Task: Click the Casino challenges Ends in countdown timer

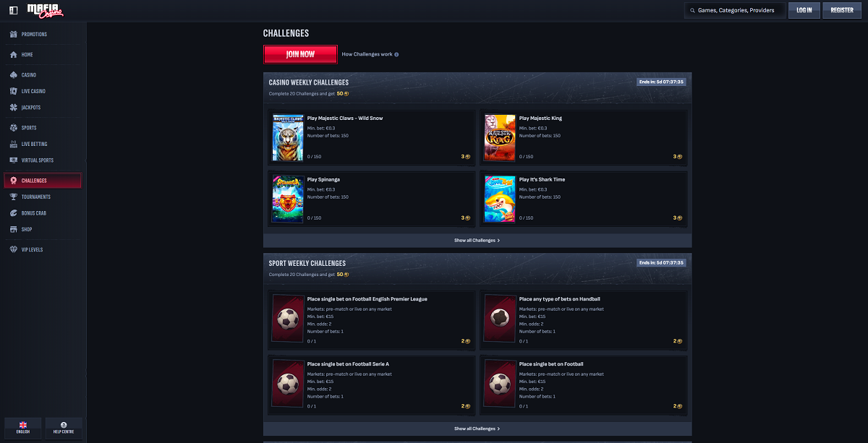Action: click(662, 82)
